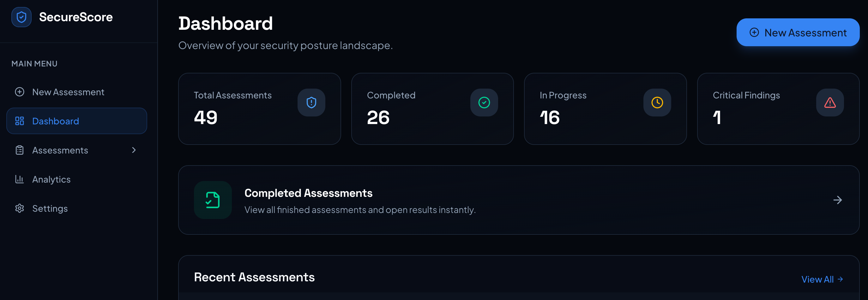Image resolution: width=868 pixels, height=300 pixels.
Task: Click the green checkmark icon on Completed card
Action: tap(484, 103)
